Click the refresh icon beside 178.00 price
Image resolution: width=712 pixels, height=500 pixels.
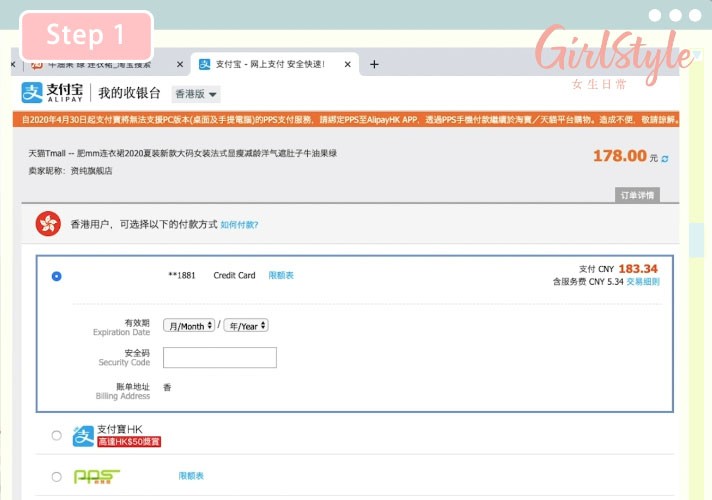(665, 158)
